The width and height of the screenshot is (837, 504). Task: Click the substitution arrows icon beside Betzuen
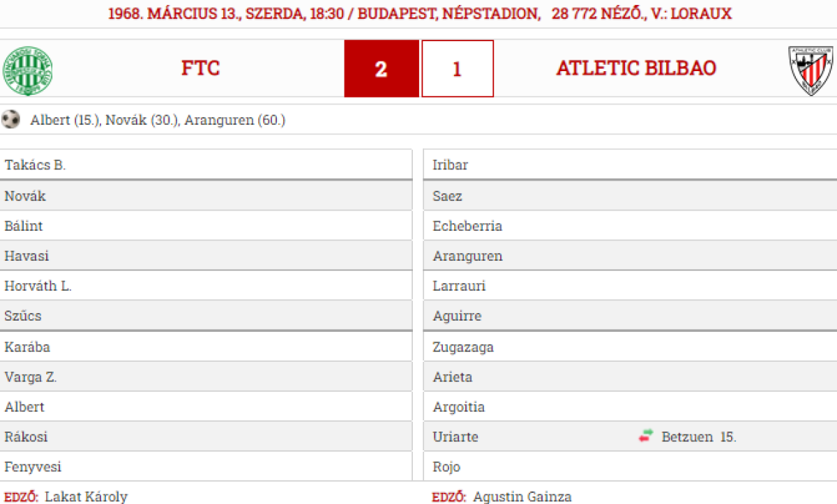[x=645, y=436]
